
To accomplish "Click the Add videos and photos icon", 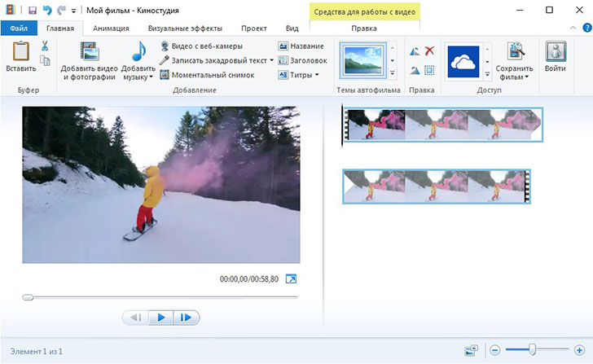I will (89, 51).
